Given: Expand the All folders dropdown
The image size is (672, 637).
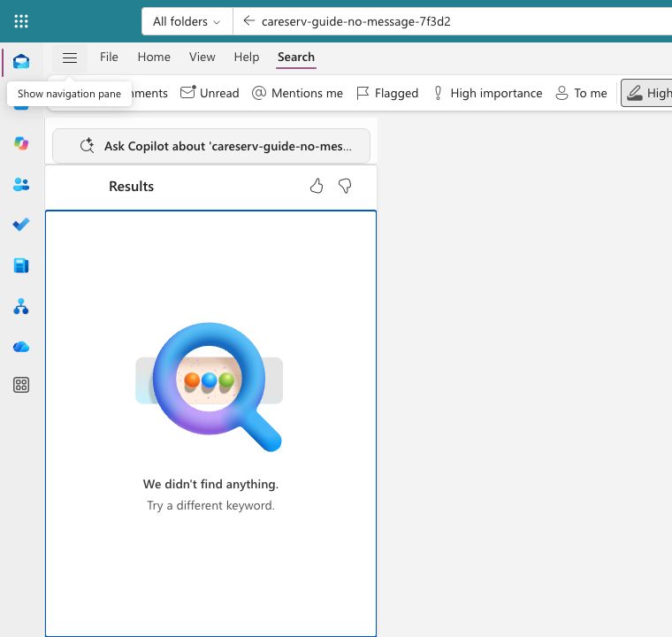Looking at the screenshot, I should (187, 21).
